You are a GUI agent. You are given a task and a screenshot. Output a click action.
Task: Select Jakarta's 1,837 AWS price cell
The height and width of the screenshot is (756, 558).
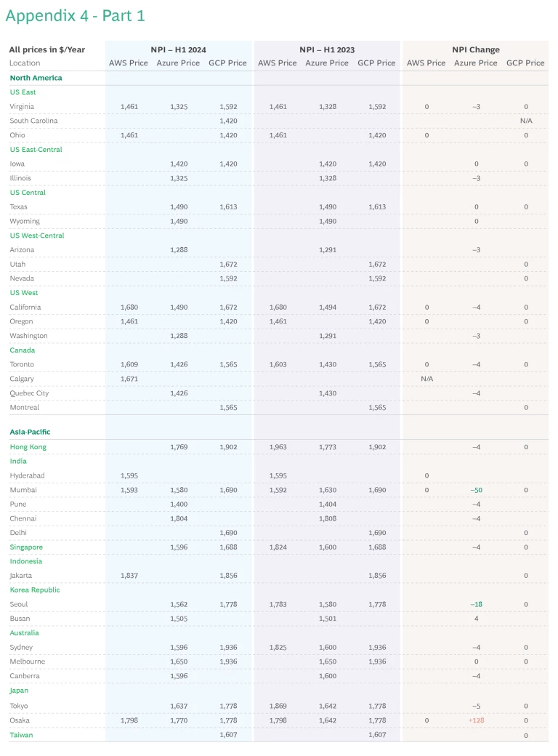click(129, 575)
